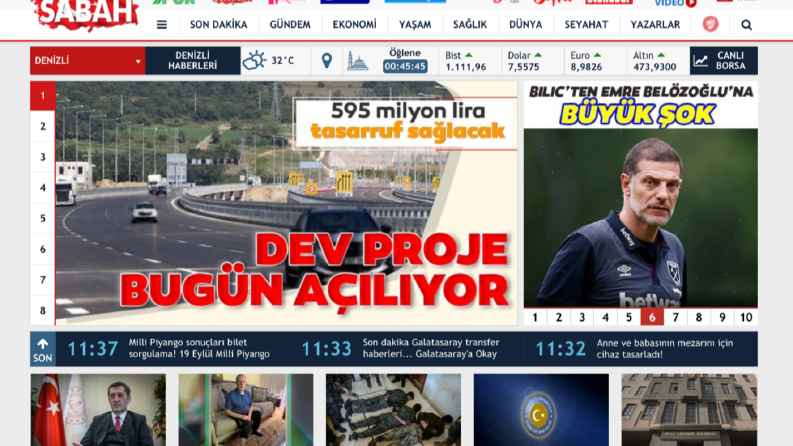Open the Dünya menu

point(525,24)
